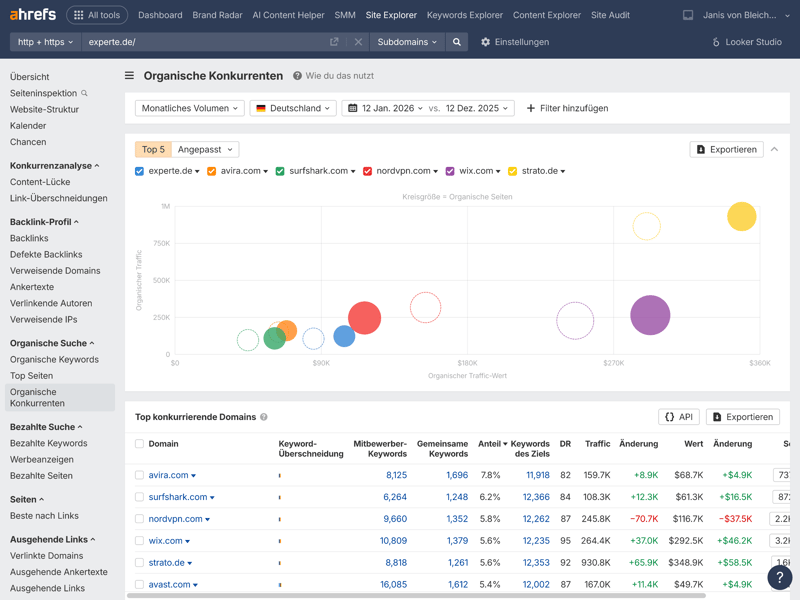
Task: Collapse chart panel with chevron
Action: pyautogui.click(x=774, y=149)
